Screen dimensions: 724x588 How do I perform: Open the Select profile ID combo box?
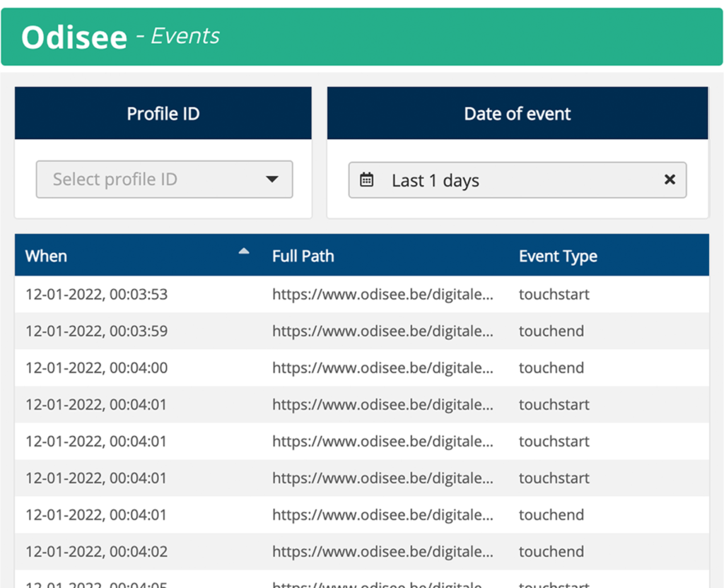pyautogui.click(x=164, y=179)
